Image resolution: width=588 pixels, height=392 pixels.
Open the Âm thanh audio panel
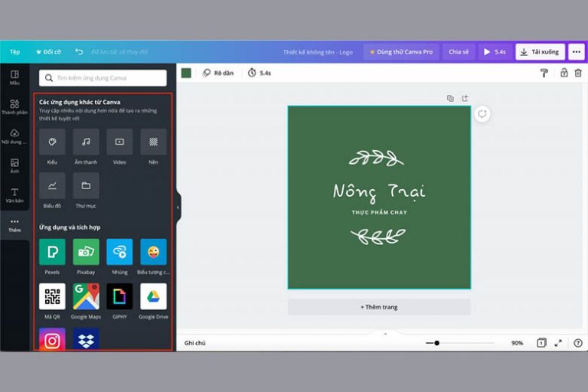pos(86,142)
